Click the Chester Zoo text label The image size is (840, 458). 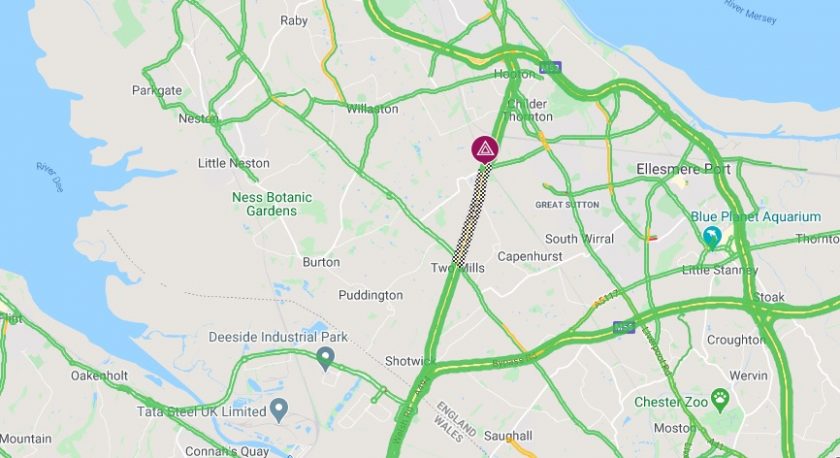coord(671,402)
